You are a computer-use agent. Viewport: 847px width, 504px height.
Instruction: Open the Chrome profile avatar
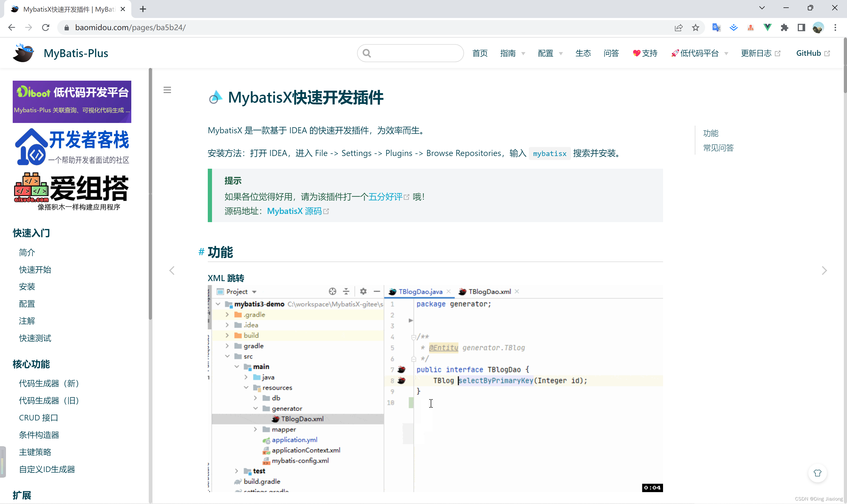point(818,28)
